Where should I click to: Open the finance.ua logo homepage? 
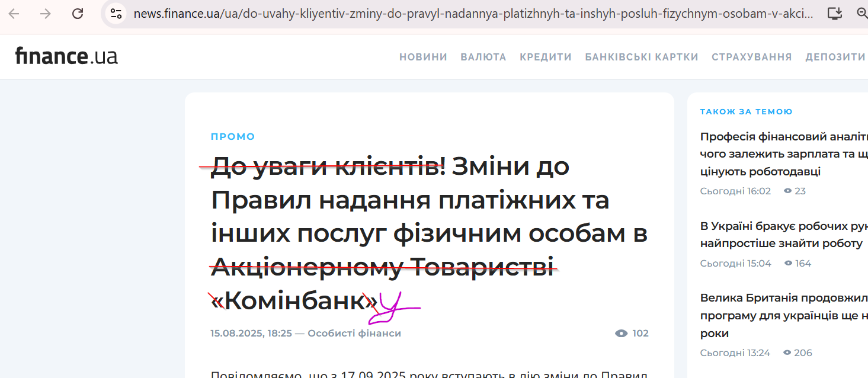click(66, 56)
